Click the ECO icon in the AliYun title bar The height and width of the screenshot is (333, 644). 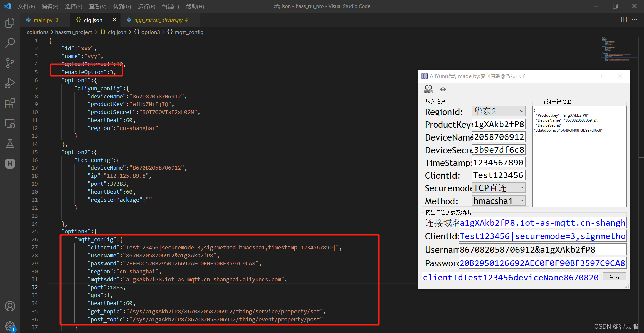point(424,76)
